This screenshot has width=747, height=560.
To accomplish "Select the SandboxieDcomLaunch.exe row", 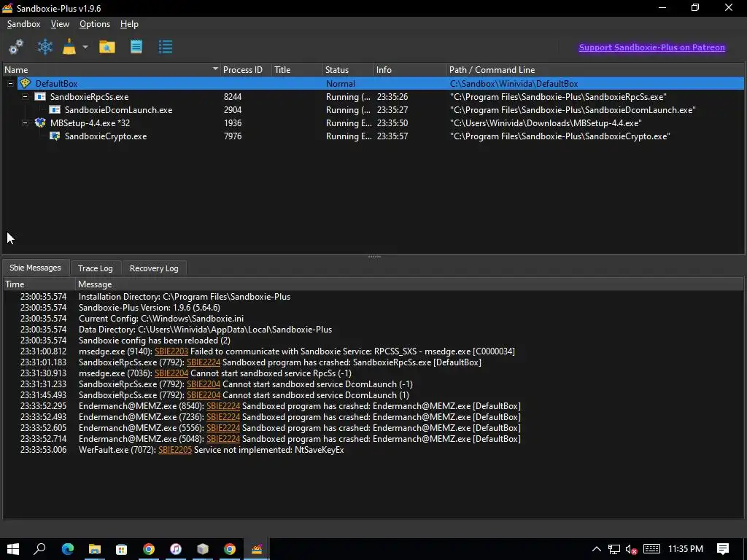I will click(373, 110).
